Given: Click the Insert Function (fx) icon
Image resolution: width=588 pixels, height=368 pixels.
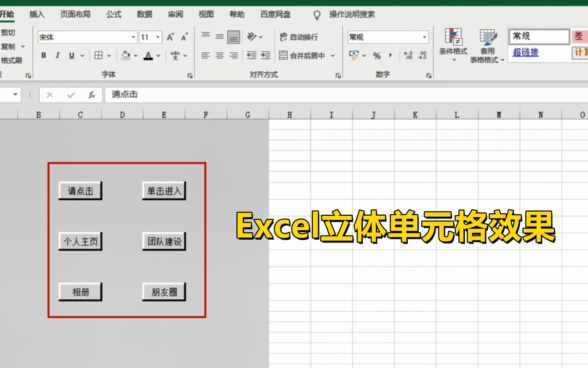Looking at the screenshot, I should (91, 95).
